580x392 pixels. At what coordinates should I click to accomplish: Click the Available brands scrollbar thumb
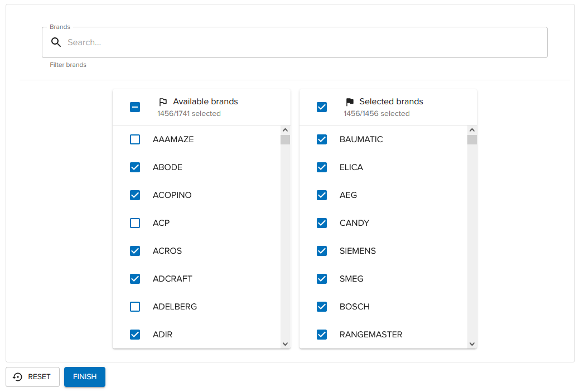click(285, 140)
